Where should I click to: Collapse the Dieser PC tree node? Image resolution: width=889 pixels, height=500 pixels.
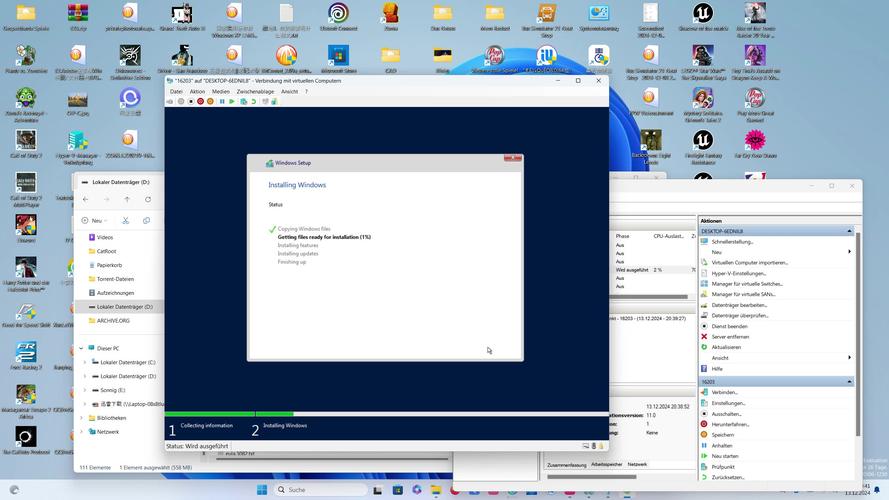pyautogui.click(x=81, y=348)
